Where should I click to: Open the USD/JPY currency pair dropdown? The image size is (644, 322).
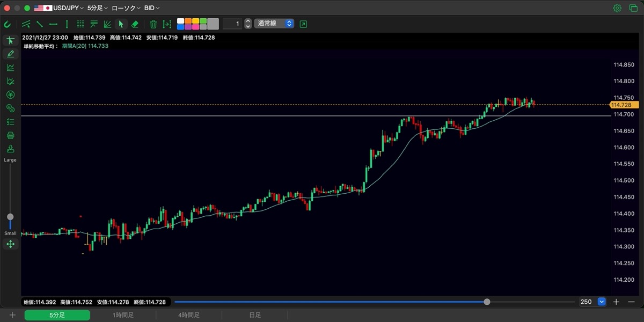click(59, 8)
